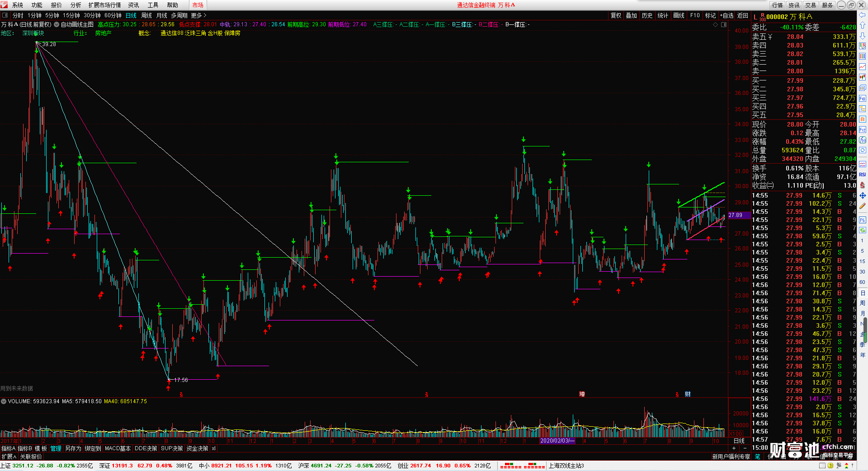Click the down arrow icon in right sidebar
This screenshot has width=868, height=471.
click(863, 35)
